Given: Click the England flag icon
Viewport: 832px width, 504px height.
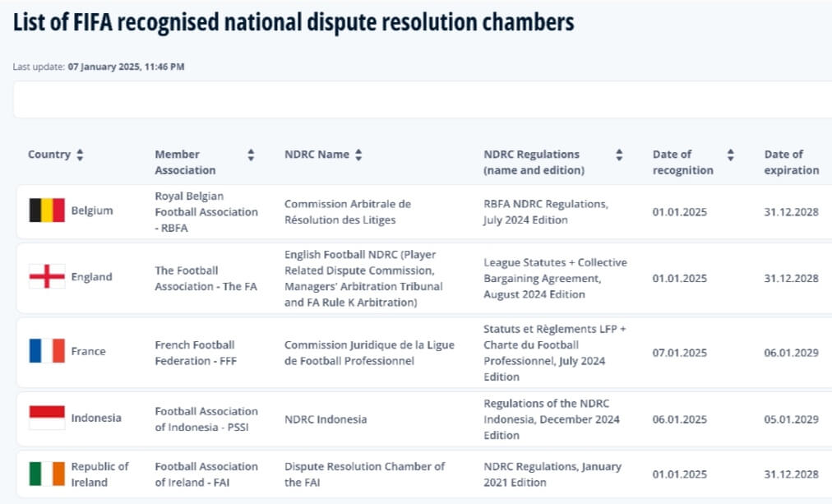Looking at the screenshot, I should 47,277.
